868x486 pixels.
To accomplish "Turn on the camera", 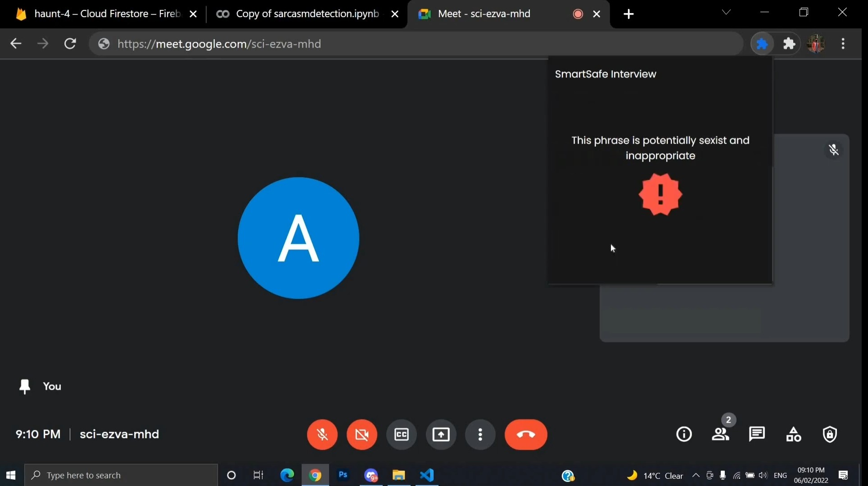I will point(362,435).
